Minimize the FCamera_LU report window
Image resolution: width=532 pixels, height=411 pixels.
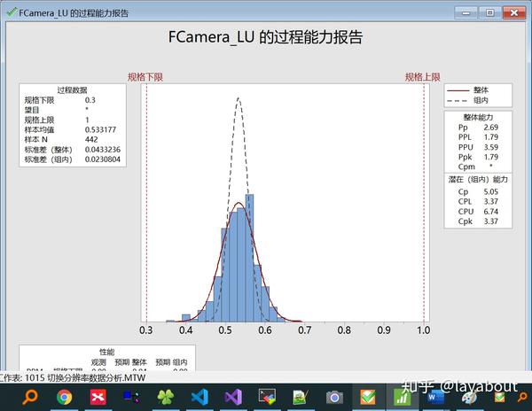pos(465,13)
